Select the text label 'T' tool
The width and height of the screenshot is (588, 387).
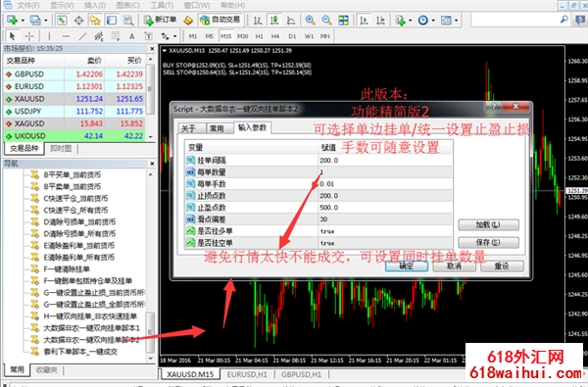(149, 36)
